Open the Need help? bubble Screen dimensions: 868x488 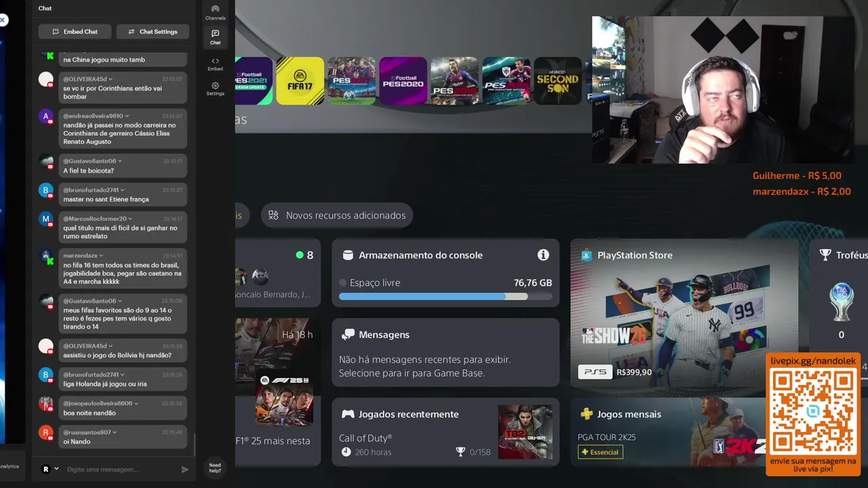[x=215, y=468]
